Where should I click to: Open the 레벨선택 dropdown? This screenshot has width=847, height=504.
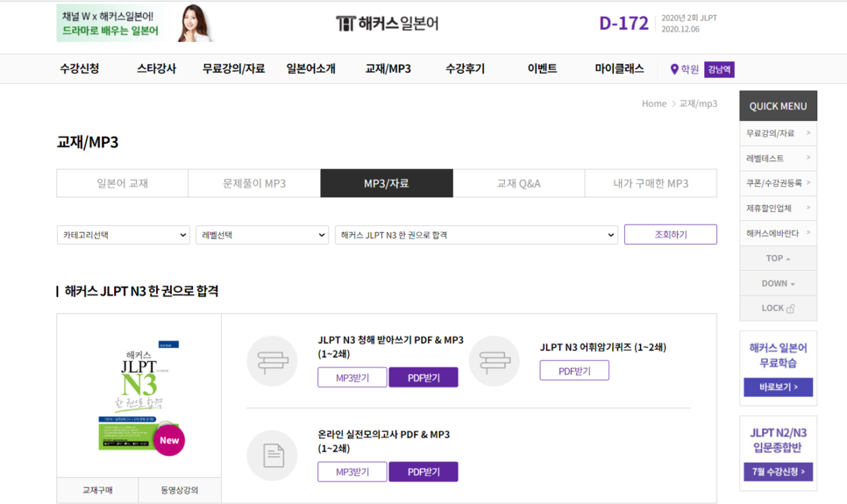pyautogui.click(x=262, y=235)
